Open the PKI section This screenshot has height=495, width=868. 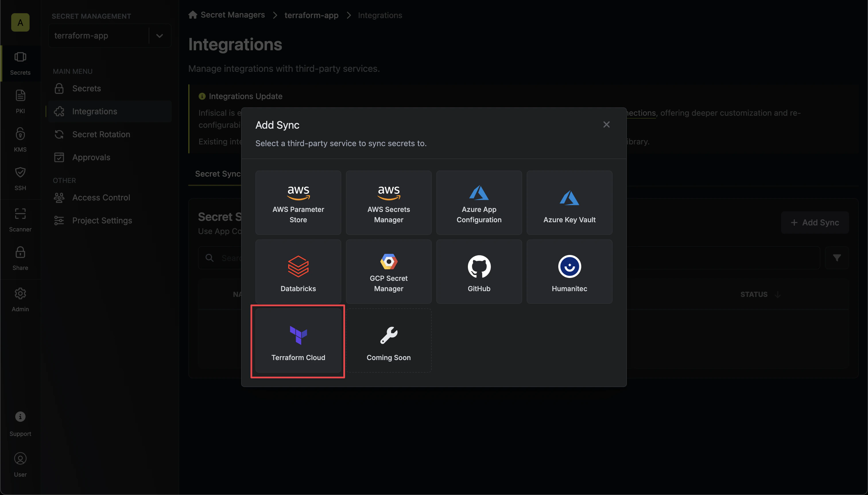(20, 102)
